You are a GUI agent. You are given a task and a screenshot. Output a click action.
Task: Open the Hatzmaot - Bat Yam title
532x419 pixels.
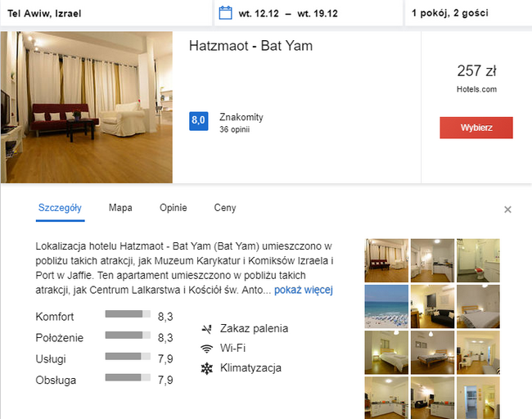[x=250, y=46]
